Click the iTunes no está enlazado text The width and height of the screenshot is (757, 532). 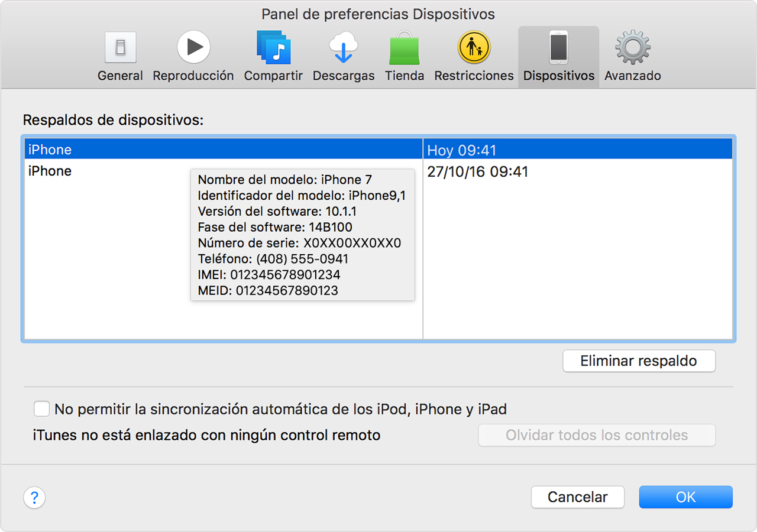(x=206, y=436)
